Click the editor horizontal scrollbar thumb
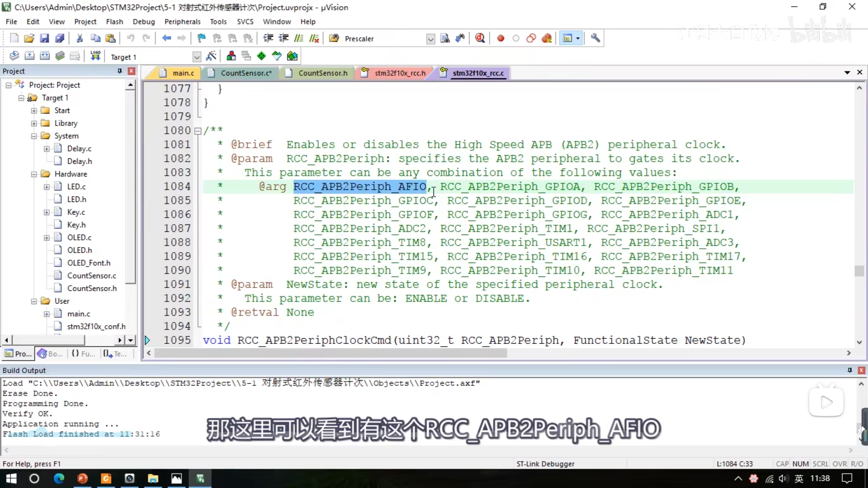868x488 pixels. (331, 353)
